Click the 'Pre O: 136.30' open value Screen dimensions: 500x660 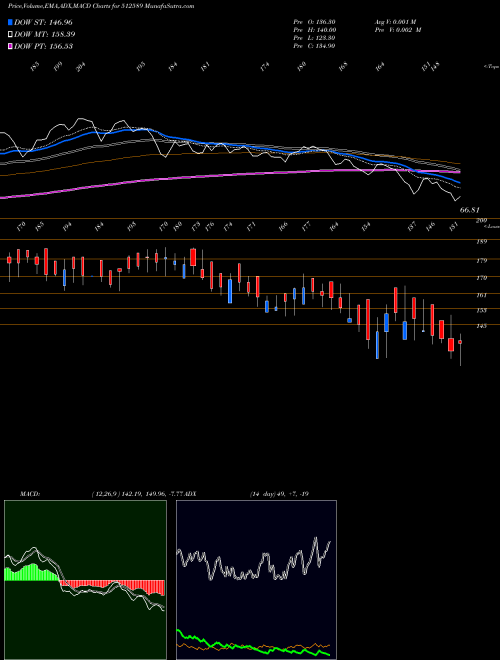coord(314,22)
